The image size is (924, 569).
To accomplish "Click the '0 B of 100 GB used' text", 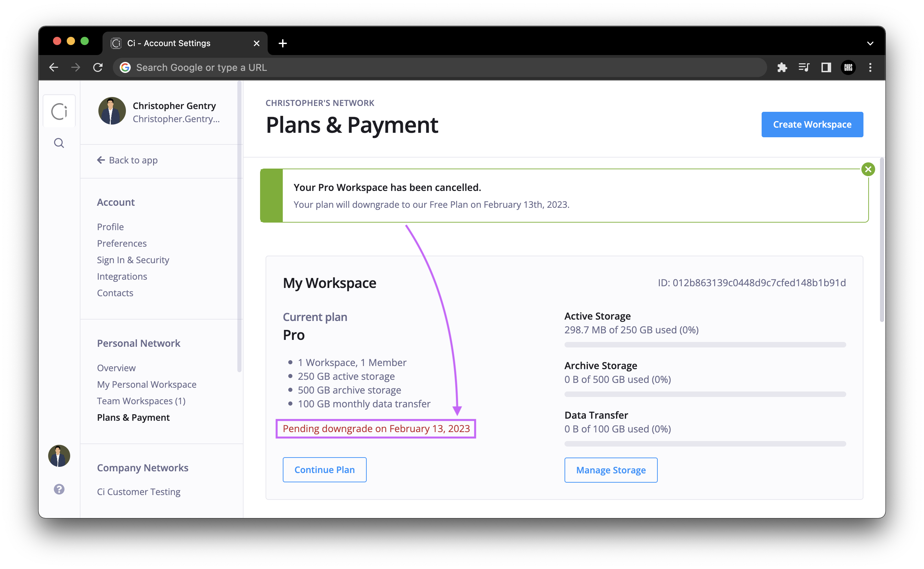I will 617,429.
